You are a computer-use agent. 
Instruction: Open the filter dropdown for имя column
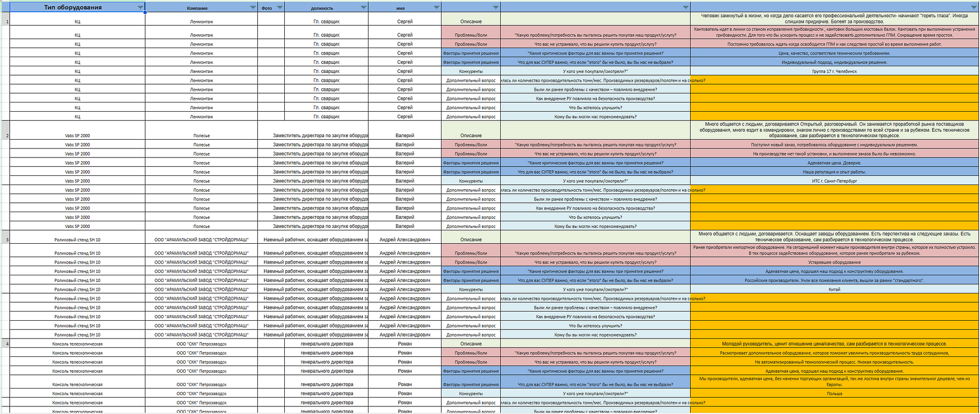pyautogui.click(x=436, y=8)
